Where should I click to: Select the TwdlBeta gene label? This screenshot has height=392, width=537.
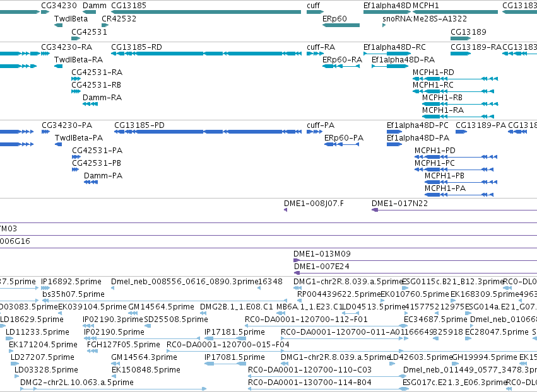tap(71, 19)
